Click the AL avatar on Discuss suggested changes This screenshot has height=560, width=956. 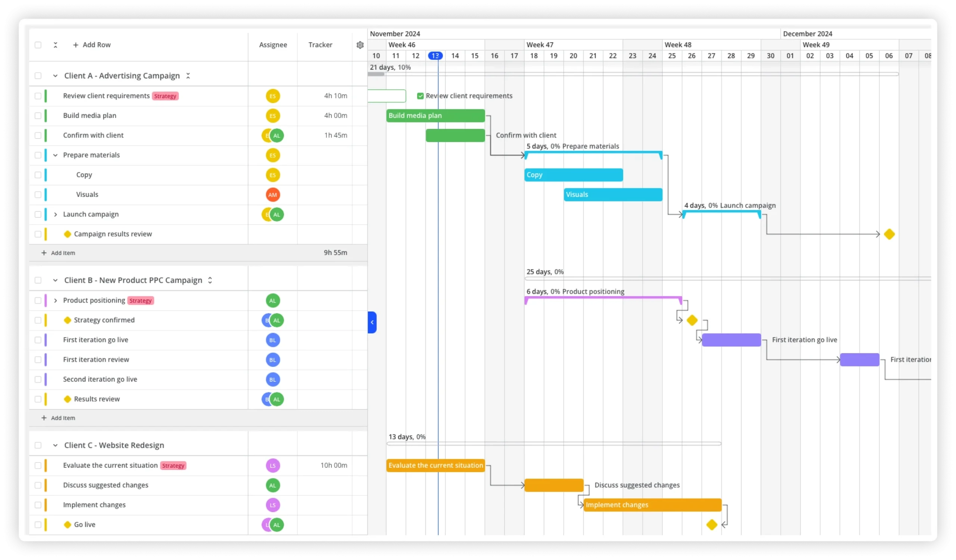click(x=273, y=485)
